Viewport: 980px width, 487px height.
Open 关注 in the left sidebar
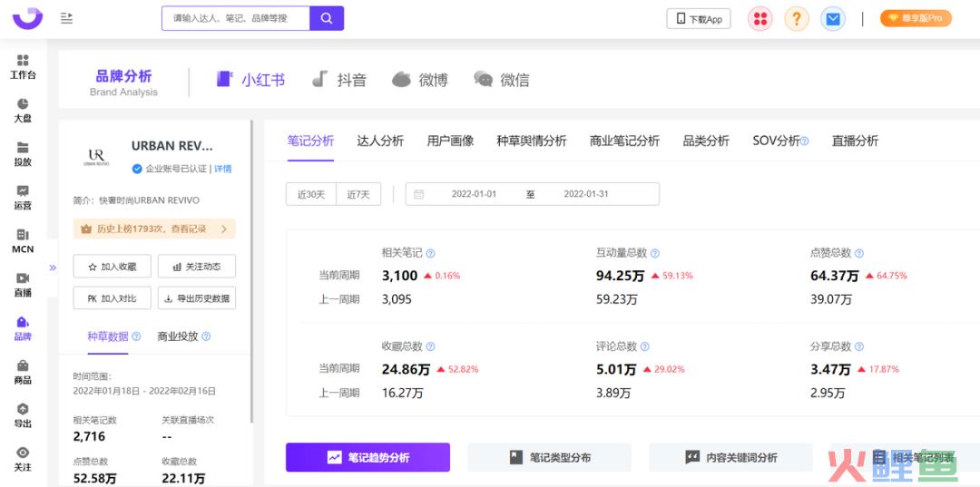tap(23, 459)
